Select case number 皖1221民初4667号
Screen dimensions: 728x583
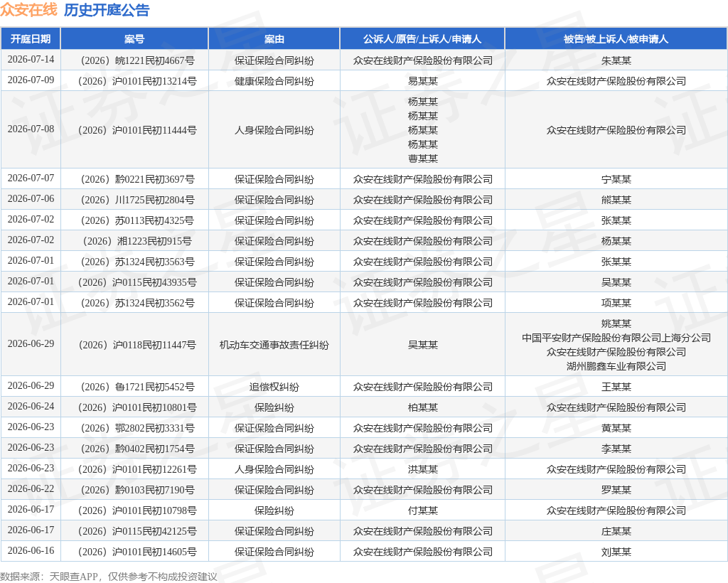coord(137,60)
